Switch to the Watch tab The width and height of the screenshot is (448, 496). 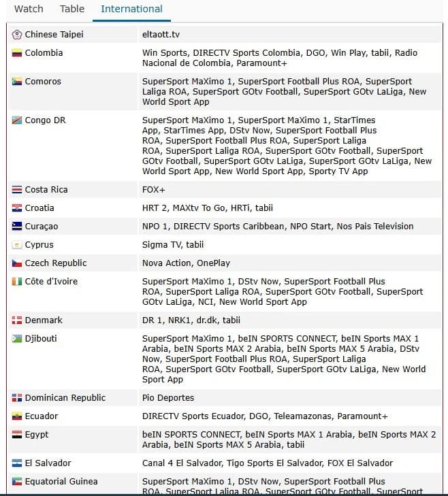pos(29,9)
